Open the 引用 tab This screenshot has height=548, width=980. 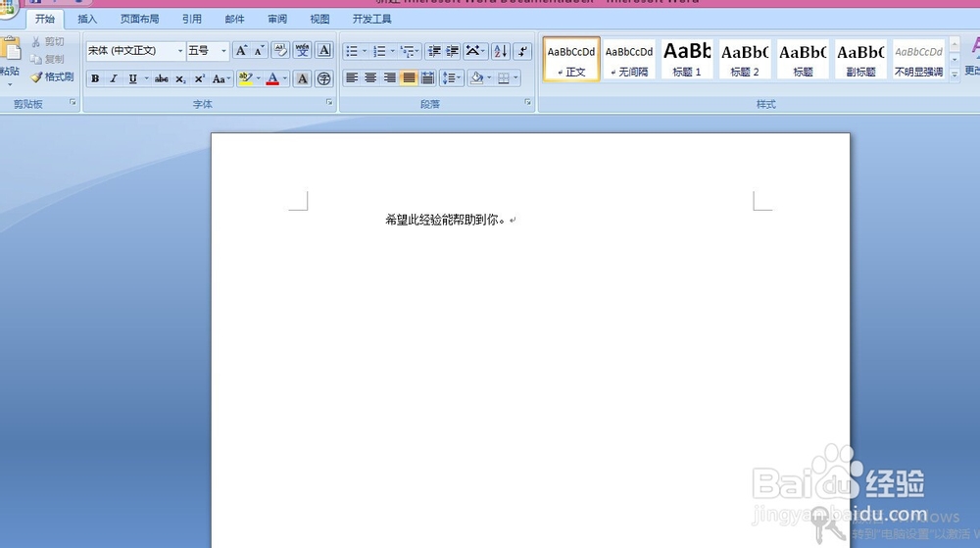coord(192,19)
